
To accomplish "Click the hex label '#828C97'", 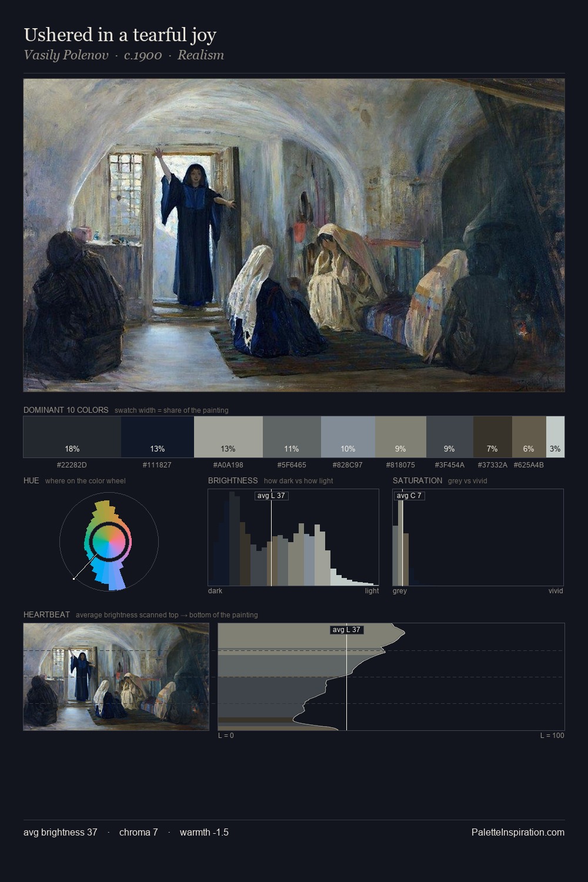I will tap(348, 465).
